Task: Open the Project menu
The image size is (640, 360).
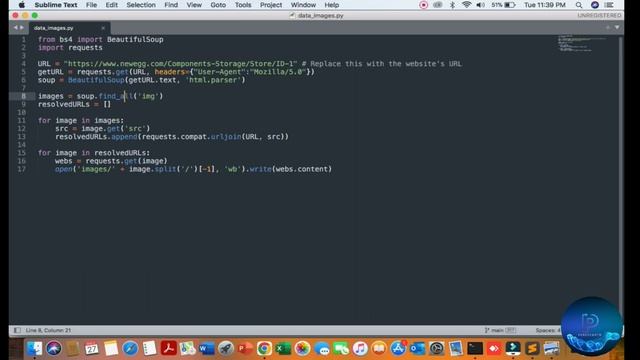Action: coord(271,5)
